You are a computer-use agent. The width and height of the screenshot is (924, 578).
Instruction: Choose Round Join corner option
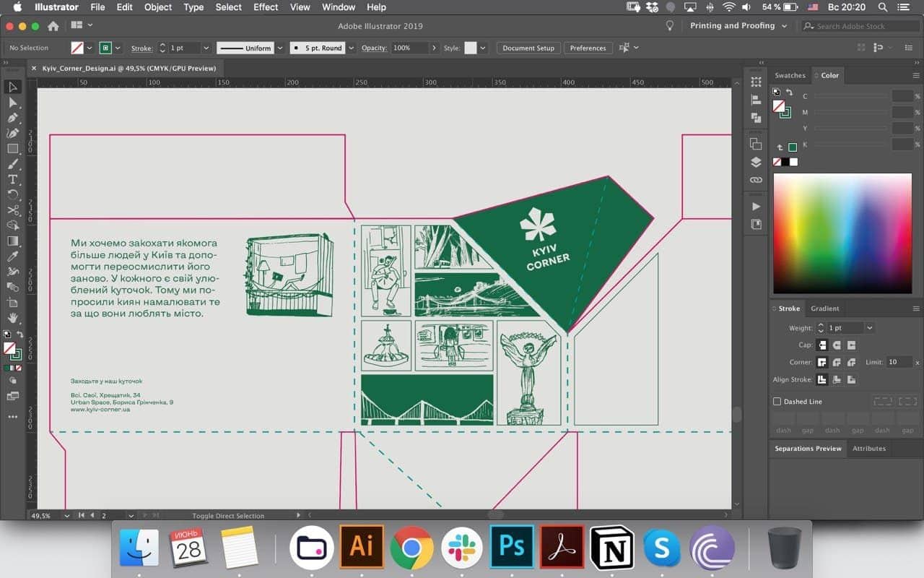click(837, 362)
